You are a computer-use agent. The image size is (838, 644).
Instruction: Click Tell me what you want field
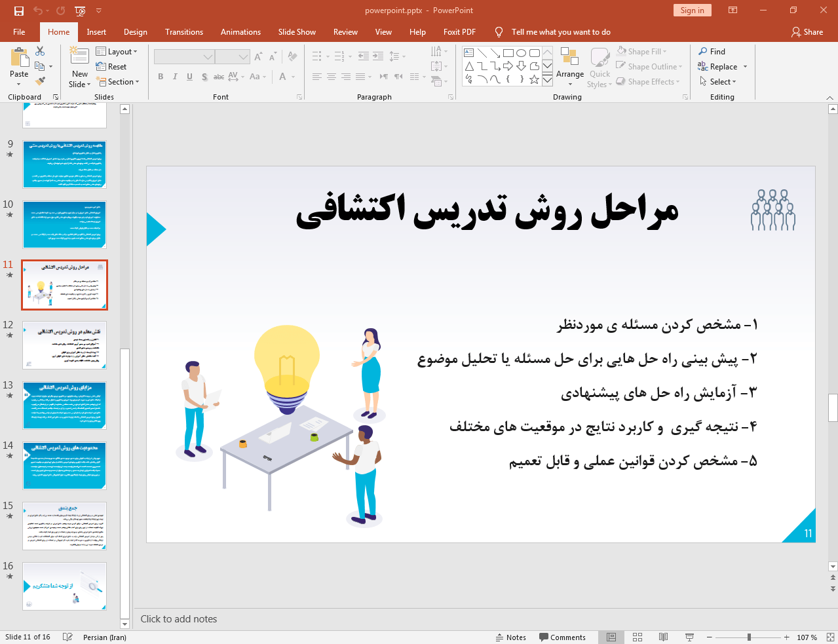561,31
